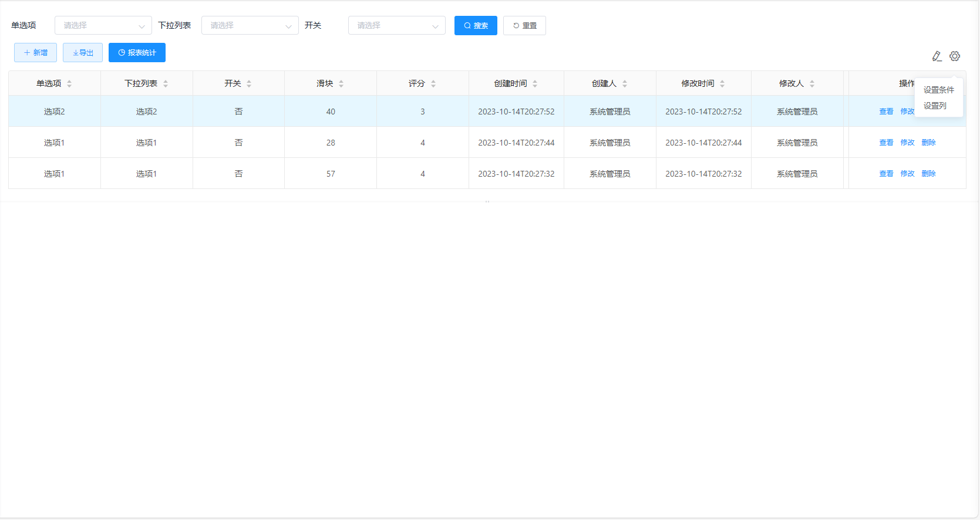Image resolution: width=980 pixels, height=520 pixels.
Task: Click 查看 in the 20:27:32 row
Action: pos(886,174)
